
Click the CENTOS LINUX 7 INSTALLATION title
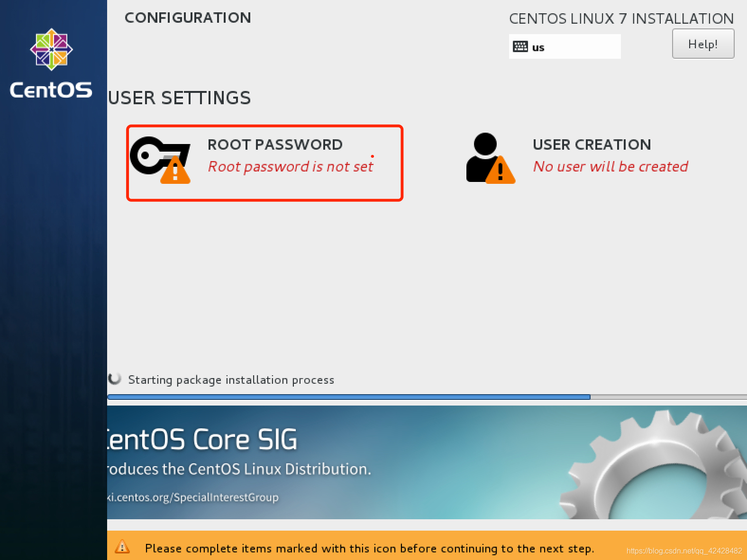(x=621, y=18)
